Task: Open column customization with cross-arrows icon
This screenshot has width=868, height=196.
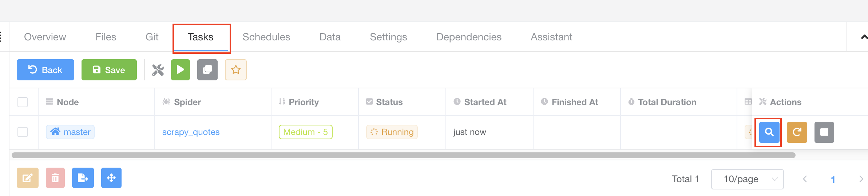Action: (111, 178)
